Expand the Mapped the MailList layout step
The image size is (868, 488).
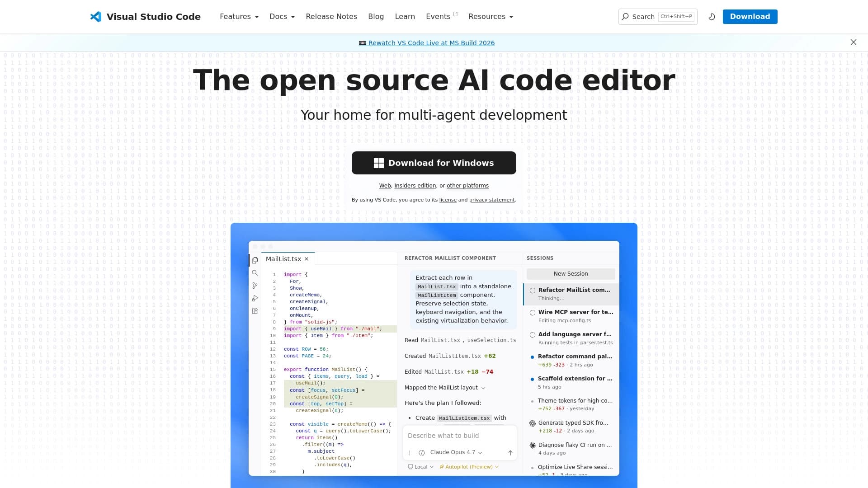pyautogui.click(x=445, y=388)
